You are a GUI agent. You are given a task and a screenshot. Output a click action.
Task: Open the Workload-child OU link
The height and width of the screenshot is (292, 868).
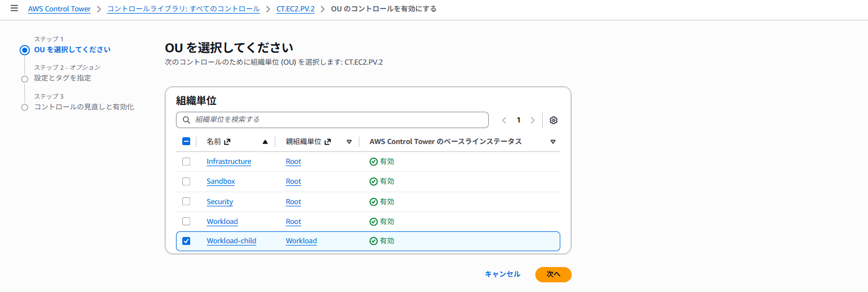pyautogui.click(x=232, y=241)
